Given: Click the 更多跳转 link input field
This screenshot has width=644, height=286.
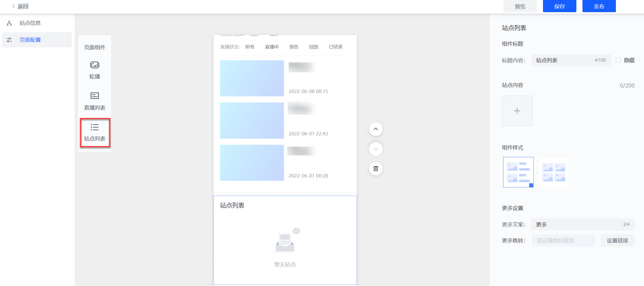Looking at the screenshot, I should 563,240.
